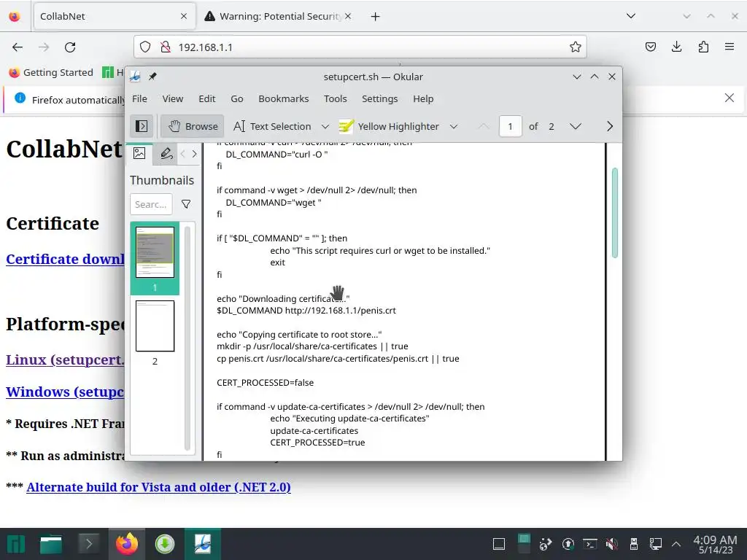The width and height of the screenshot is (747, 560).
Task: Switch to CollabNet Firefox tab
Action: (x=114, y=16)
